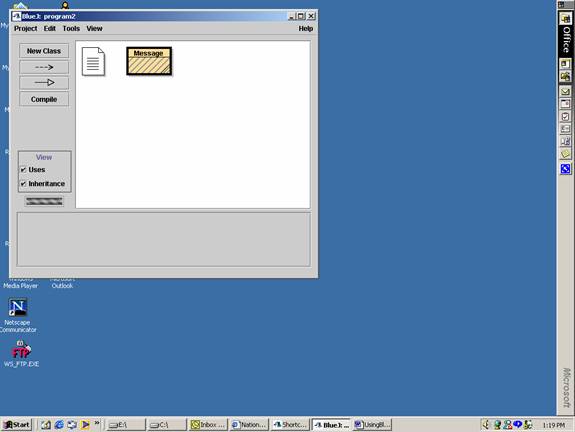
Task: Switch to Inbox taskbar button
Action: (x=207, y=425)
